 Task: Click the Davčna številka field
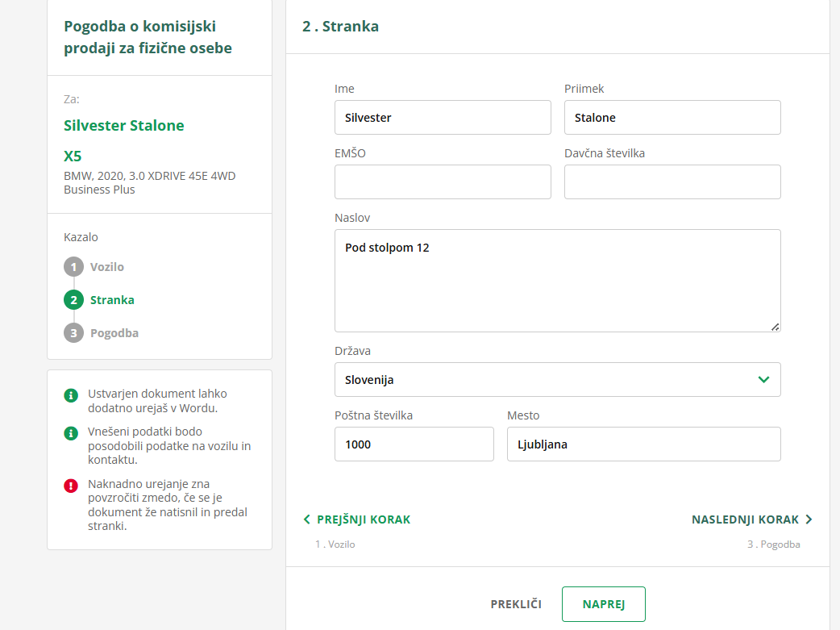pyautogui.click(x=672, y=182)
